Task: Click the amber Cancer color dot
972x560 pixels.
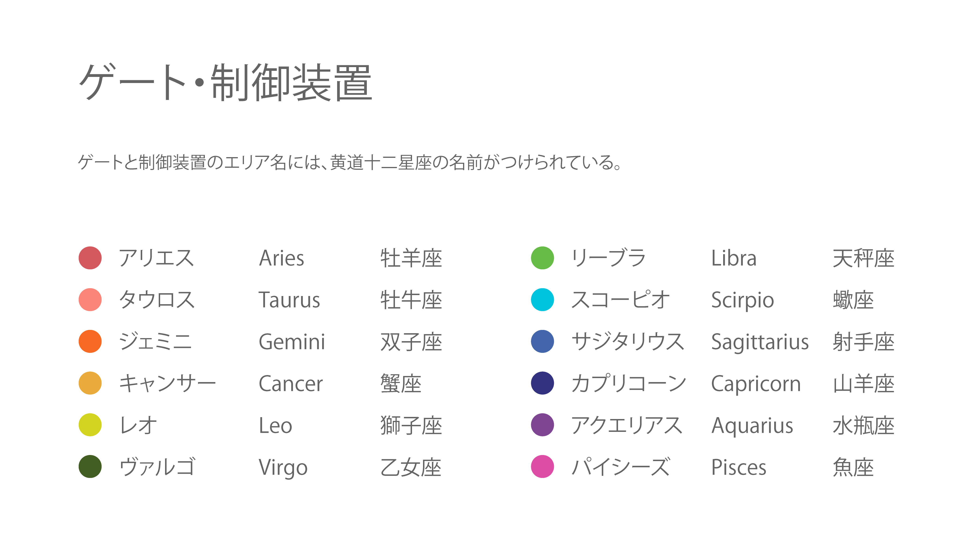Action: (x=90, y=383)
